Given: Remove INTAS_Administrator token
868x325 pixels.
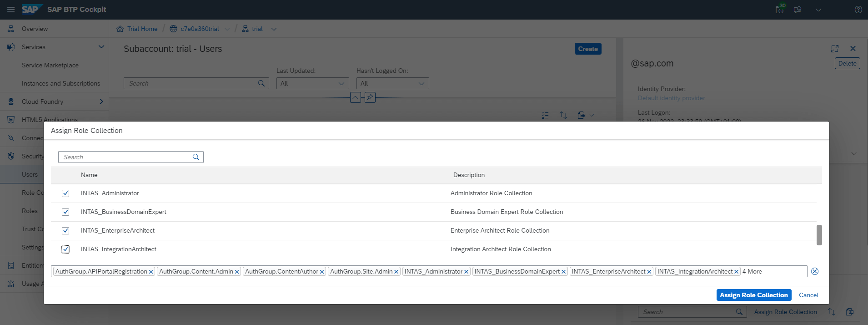Looking at the screenshot, I should tap(467, 272).
